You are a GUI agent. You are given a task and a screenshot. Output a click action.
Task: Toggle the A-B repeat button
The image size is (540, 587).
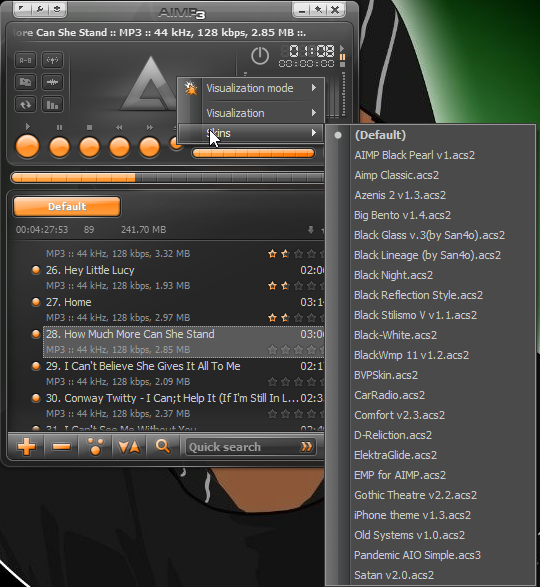click(x=25, y=60)
